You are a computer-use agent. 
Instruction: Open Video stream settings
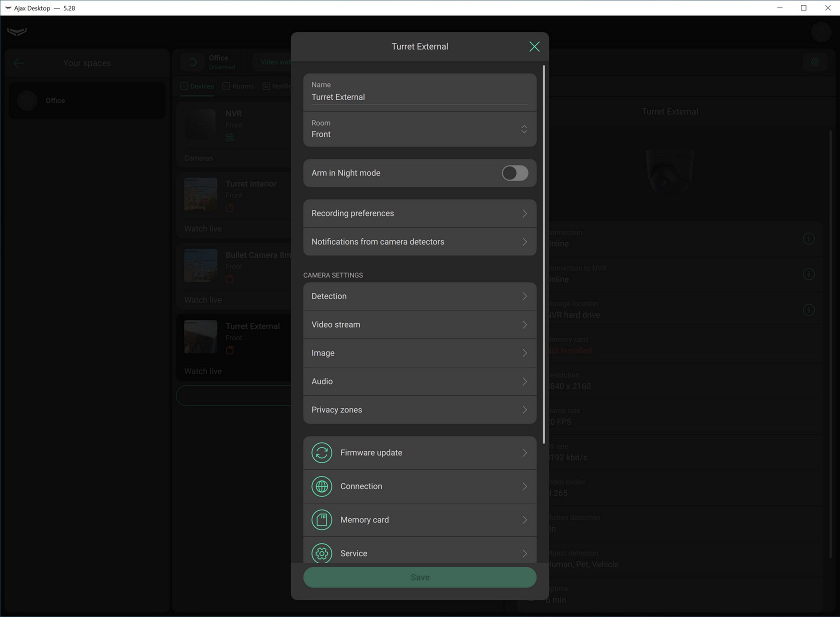419,324
